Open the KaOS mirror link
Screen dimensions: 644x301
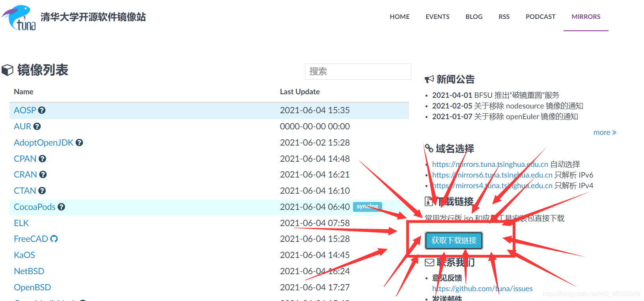(x=24, y=255)
